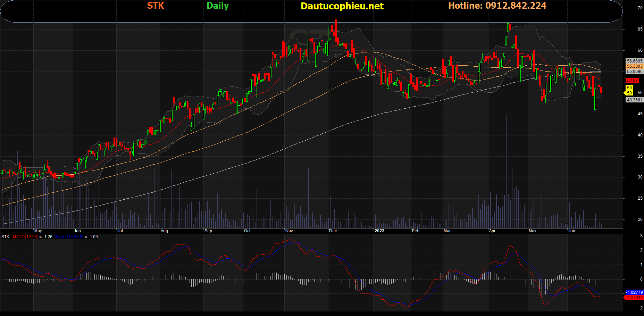Click the 0 zero-line label on MACD axis
Image resolution: width=644 pixels, height=316 pixels.
point(641,279)
